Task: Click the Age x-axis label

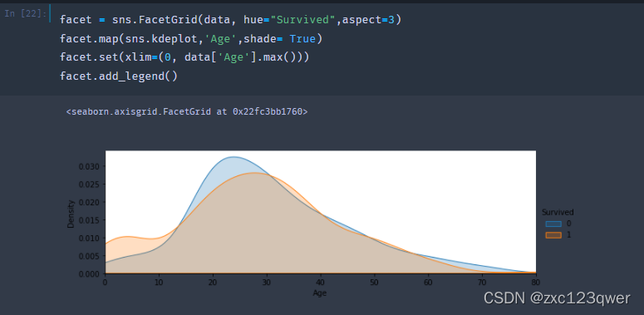Action: [320, 293]
